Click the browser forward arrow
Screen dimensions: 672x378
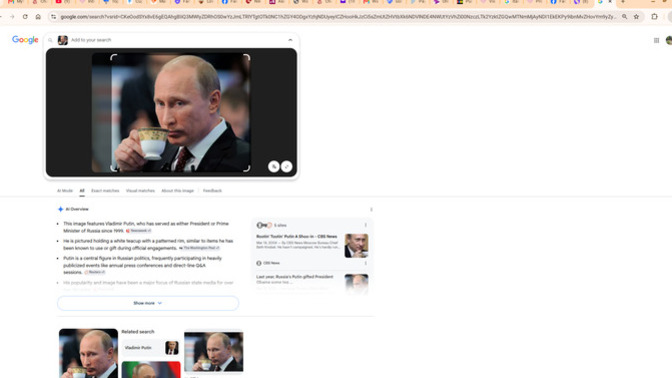[x=12, y=17]
